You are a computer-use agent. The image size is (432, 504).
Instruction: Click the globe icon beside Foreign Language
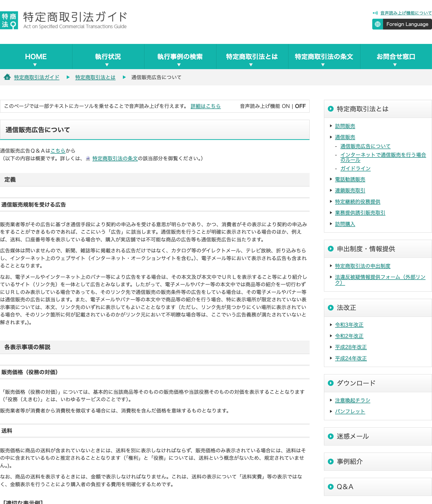point(378,24)
